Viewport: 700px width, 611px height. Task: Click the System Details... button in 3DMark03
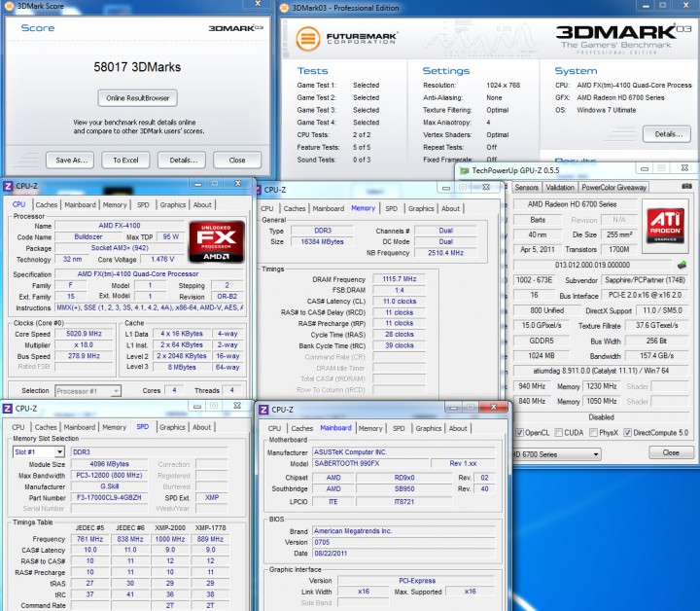click(667, 134)
